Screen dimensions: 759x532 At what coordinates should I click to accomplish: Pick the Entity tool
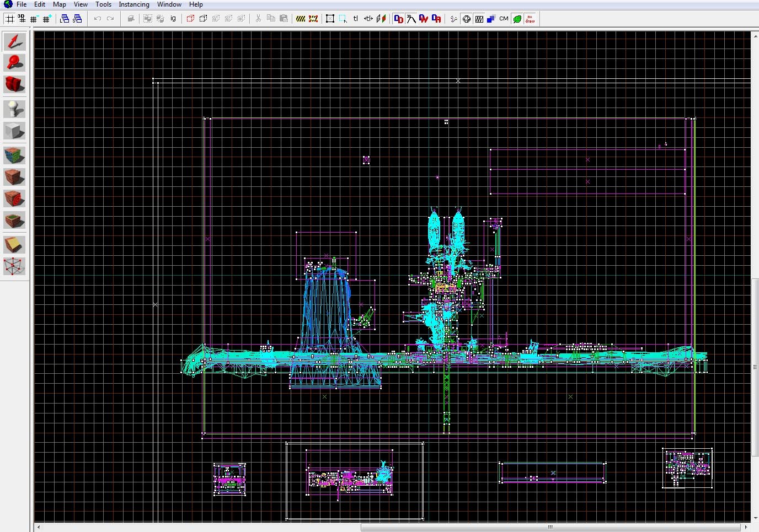(x=14, y=109)
